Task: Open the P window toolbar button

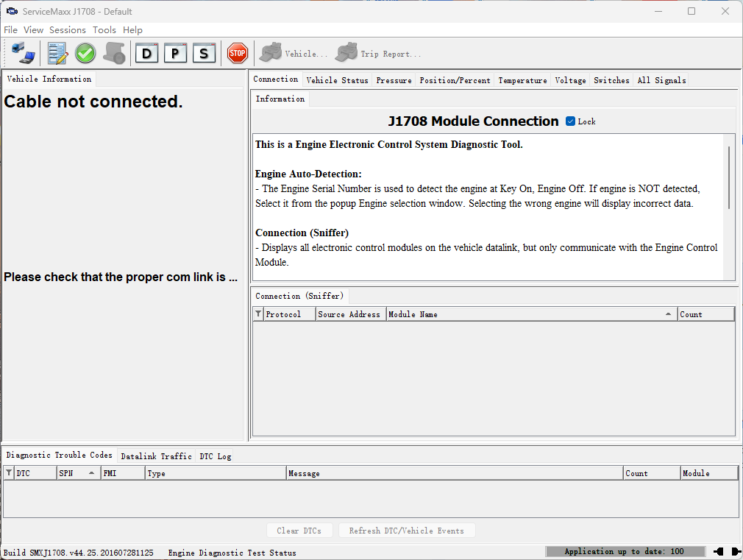Action: click(175, 53)
